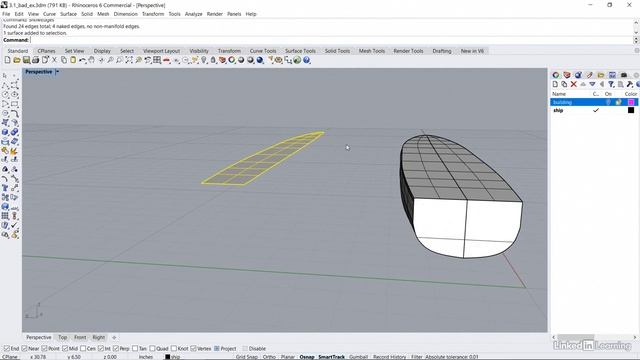
Task: Click the green Grasshopper icon in toolbar
Action: [297, 60]
